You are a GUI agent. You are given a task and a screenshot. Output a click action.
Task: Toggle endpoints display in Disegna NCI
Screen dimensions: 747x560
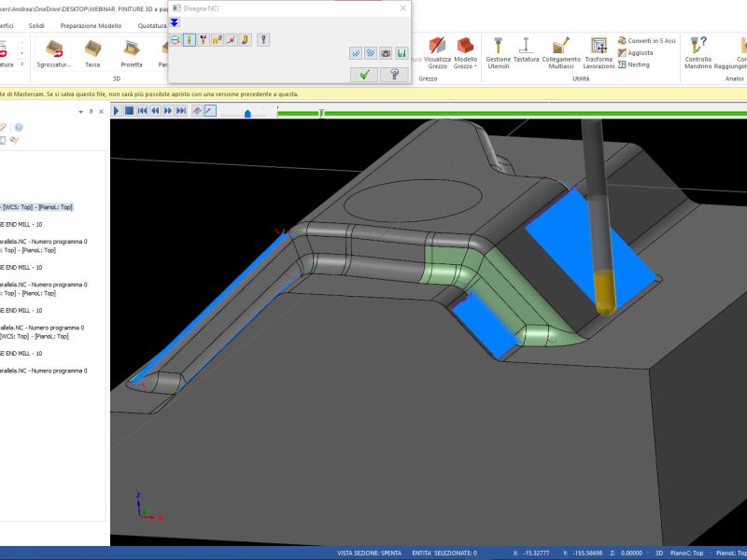pos(231,40)
